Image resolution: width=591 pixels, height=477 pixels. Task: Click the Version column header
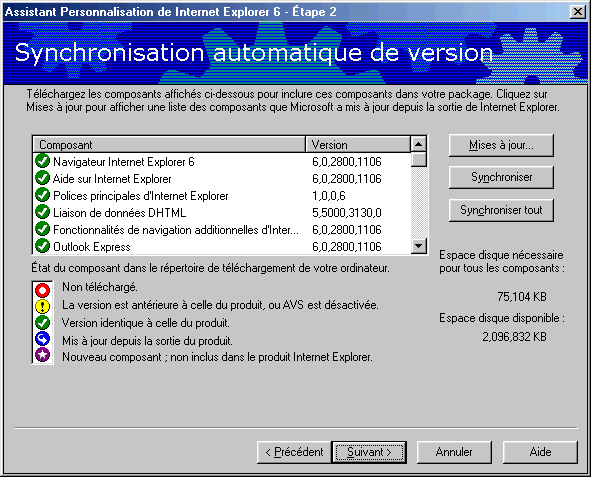[x=358, y=145]
